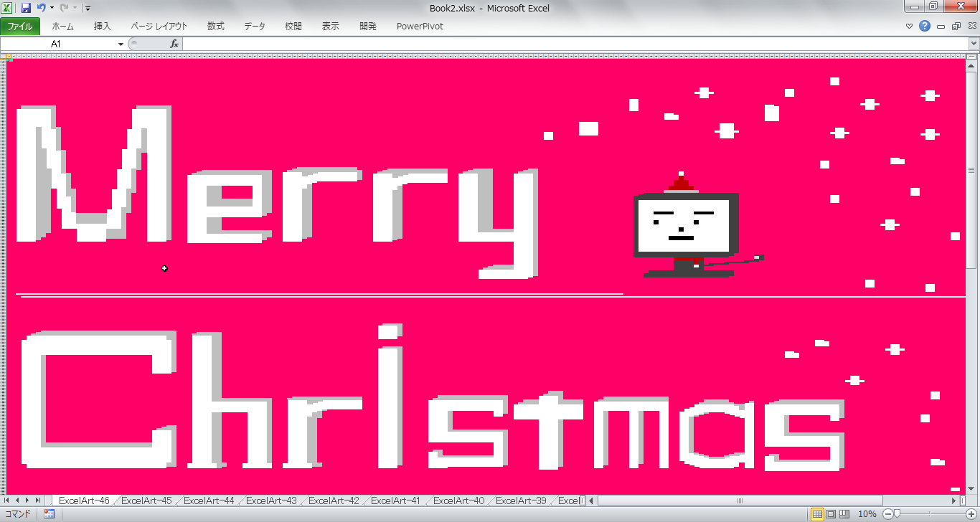Click the Help question mark icon

click(925, 27)
